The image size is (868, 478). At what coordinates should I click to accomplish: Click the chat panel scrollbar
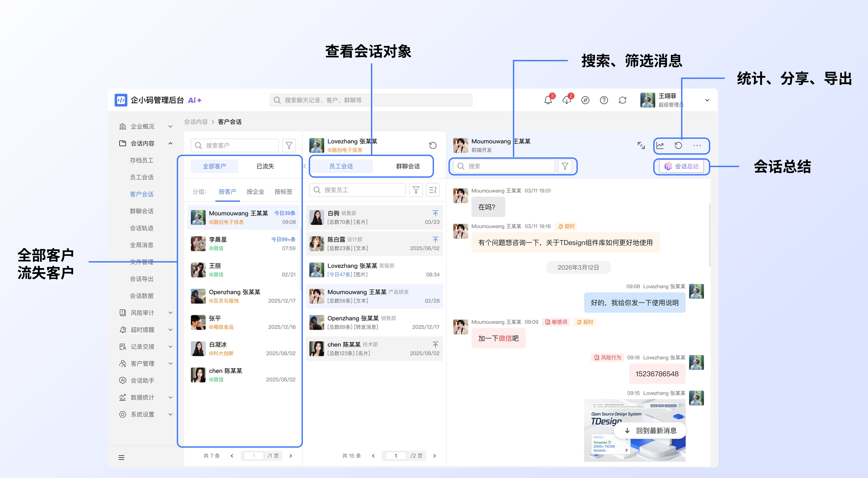pyautogui.click(x=710, y=235)
